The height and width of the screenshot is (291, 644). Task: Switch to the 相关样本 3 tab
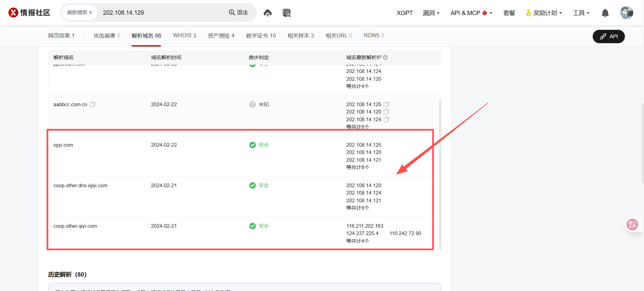coord(301,35)
